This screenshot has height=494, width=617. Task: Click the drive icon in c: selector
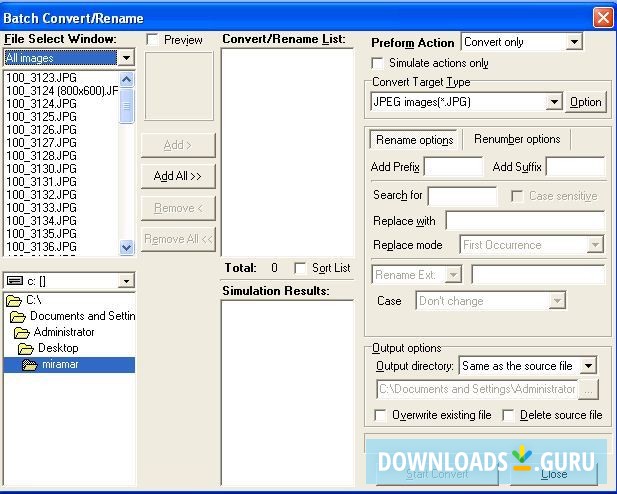[x=15, y=281]
